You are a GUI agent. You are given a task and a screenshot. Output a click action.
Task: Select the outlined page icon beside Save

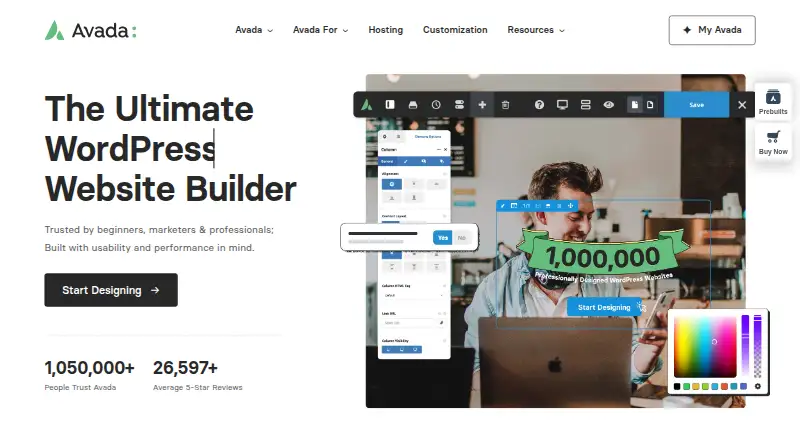650,105
